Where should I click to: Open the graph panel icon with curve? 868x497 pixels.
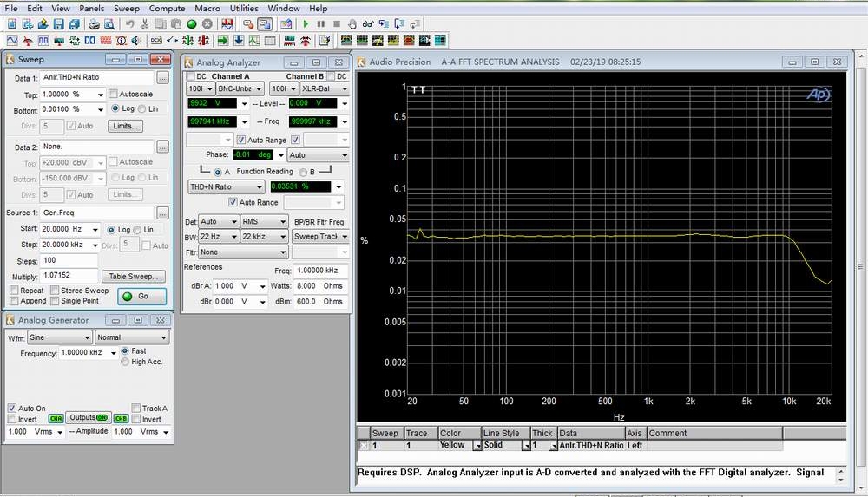click(254, 41)
